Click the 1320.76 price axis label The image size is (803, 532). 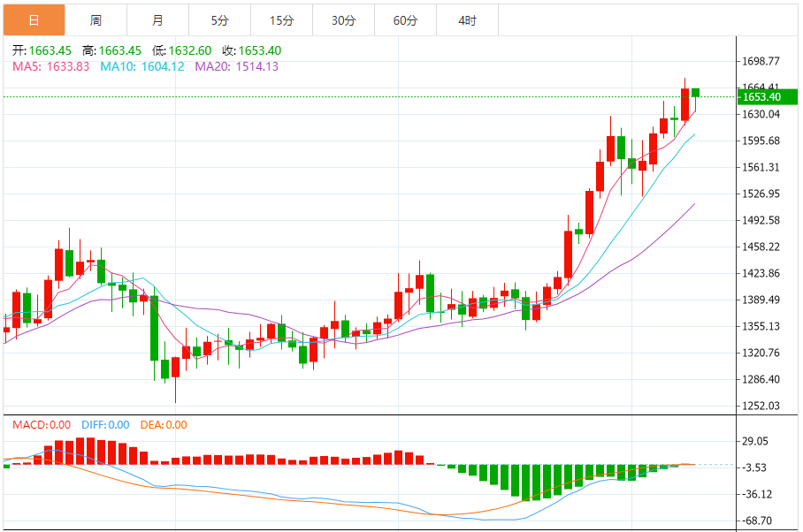(761, 353)
